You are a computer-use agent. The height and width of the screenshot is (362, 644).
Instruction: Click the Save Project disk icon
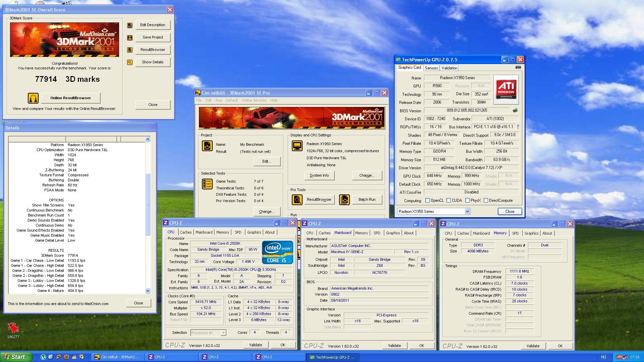(130, 38)
